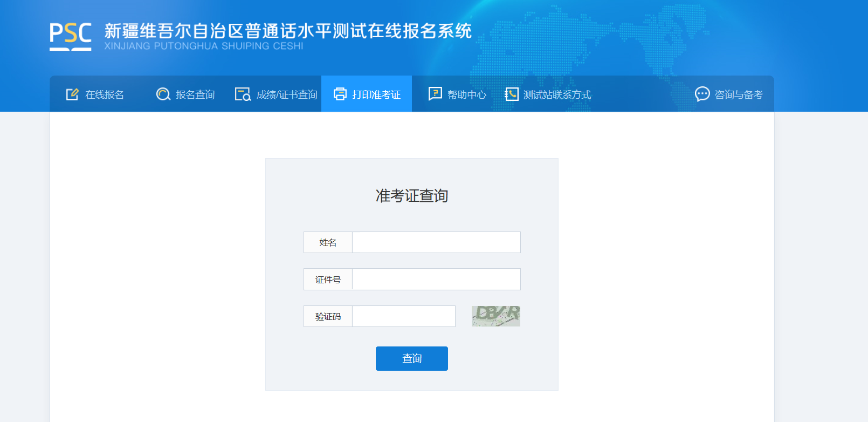Image resolution: width=868 pixels, height=422 pixels.
Task: Refresh the captcha verification image
Action: [496, 316]
